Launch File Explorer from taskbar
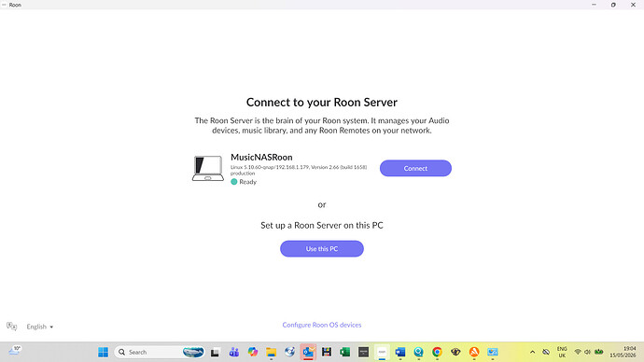 (x=271, y=352)
